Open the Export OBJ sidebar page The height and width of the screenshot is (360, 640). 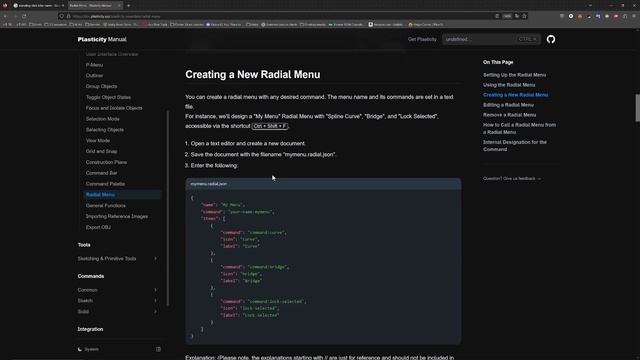coord(98,227)
